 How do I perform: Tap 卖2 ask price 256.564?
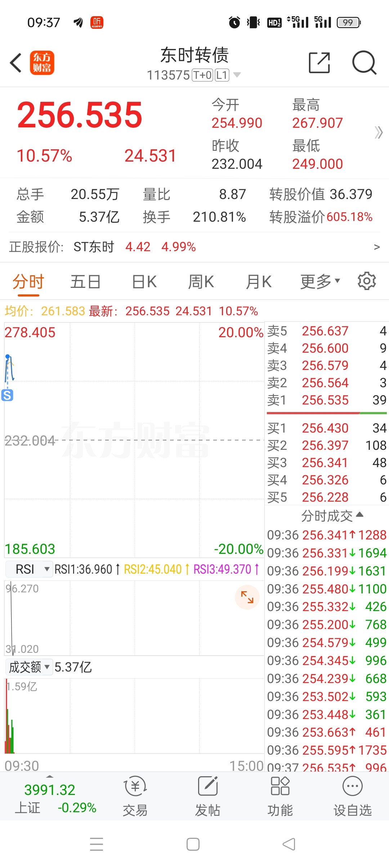(325, 383)
